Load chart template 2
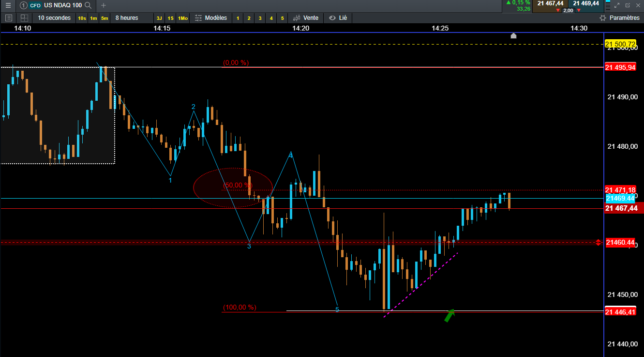The image size is (644, 357). pyautogui.click(x=249, y=18)
